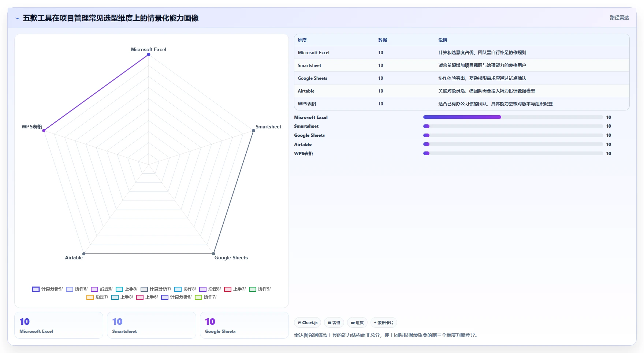Hide the 计算分析8/ legend series
The height and width of the screenshot is (353, 644).
(176, 297)
